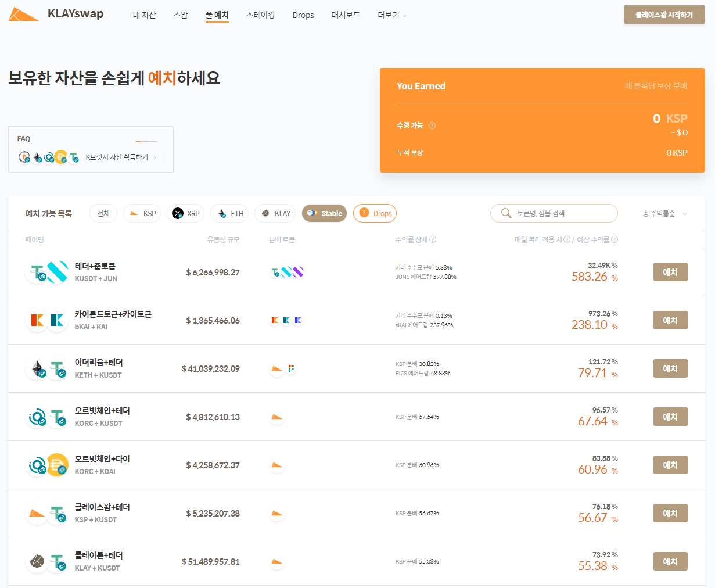The image size is (715, 588).
Task: Click the 클레이스왑 시작하기 button
Action: pos(664,15)
